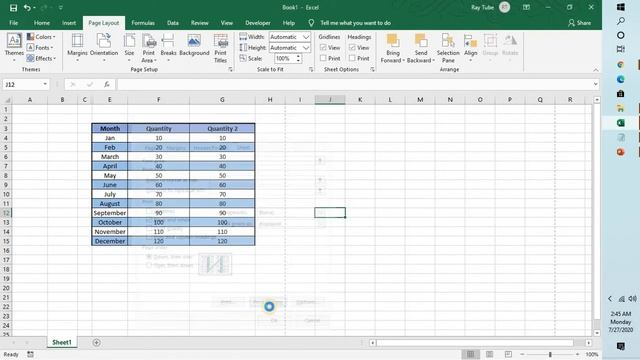Expand the Height dropdown
Image resolution: width=640 pixels, height=360 pixels.
pyautogui.click(x=306, y=48)
